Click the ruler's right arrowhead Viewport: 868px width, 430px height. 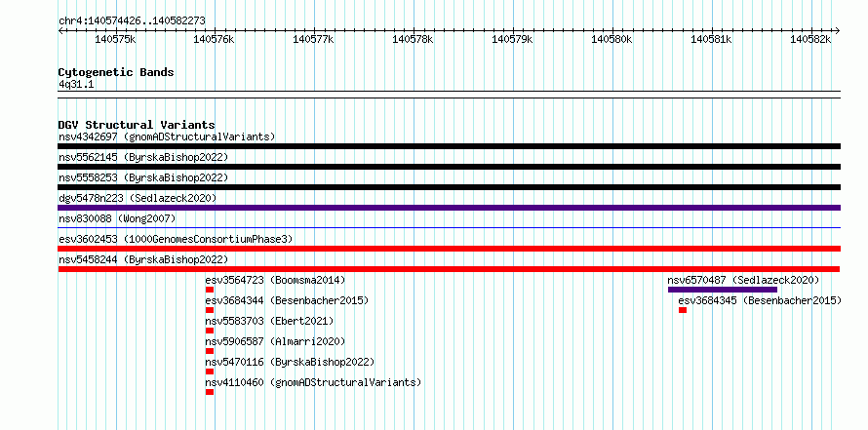(x=838, y=30)
